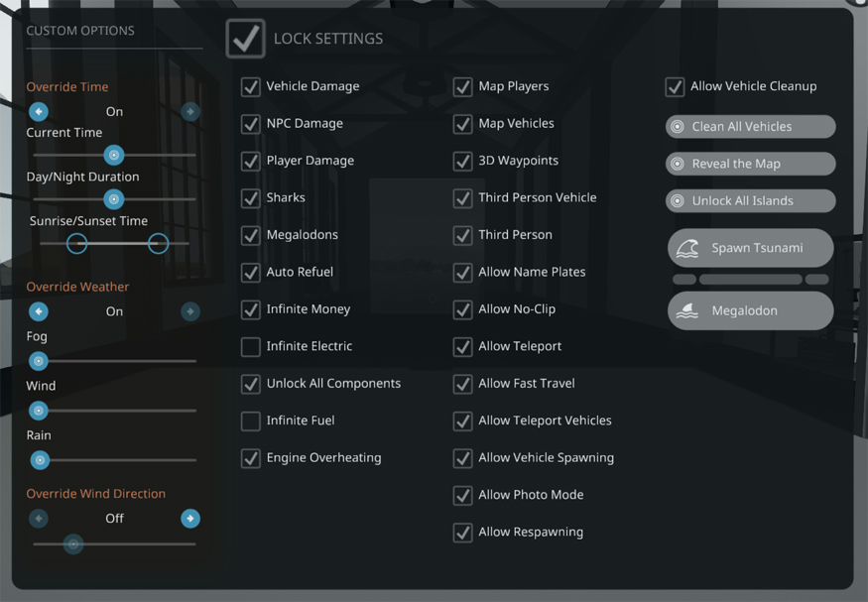Click the Megalodon shark fin icon
The height and width of the screenshot is (602, 868).
tap(687, 311)
